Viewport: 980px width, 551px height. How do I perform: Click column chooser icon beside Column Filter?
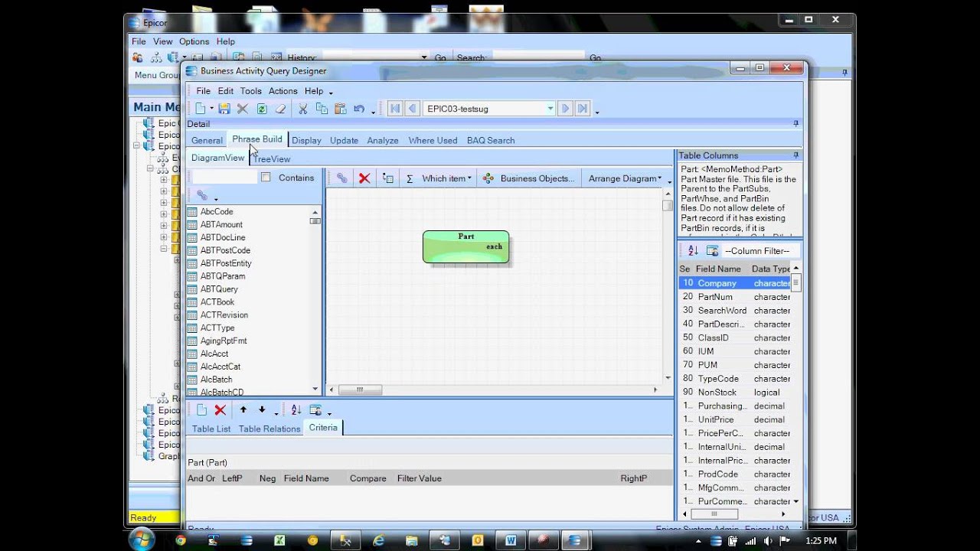pos(712,251)
